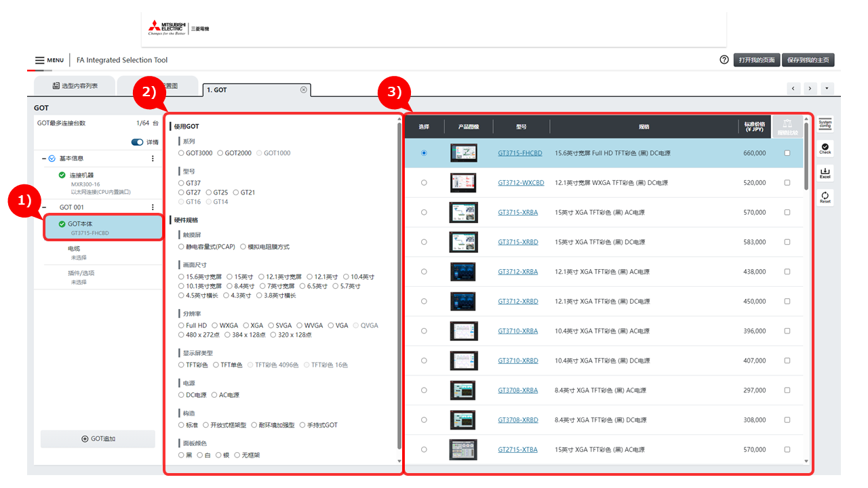Screen dimensions: 868x488
Task: Open the hamburger MENU icon
Action: [x=40, y=60]
